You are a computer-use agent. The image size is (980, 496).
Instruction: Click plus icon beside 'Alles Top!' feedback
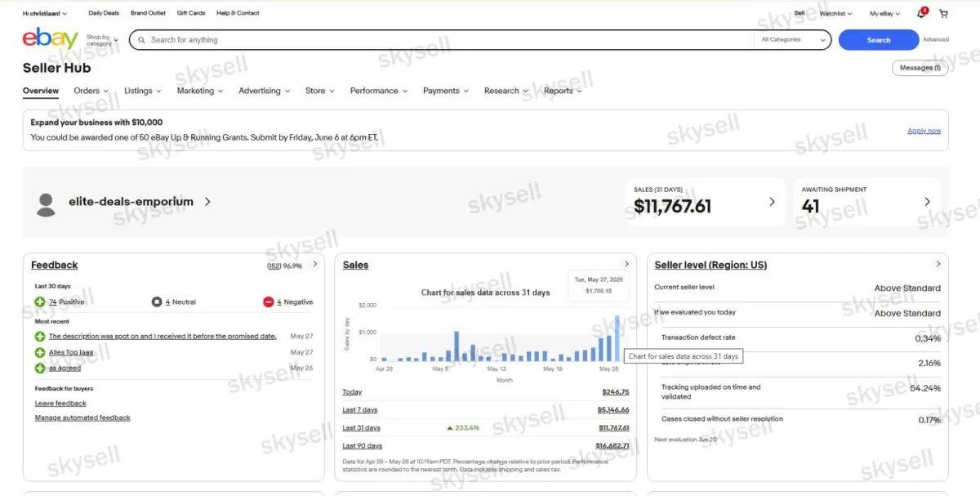point(40,352)
